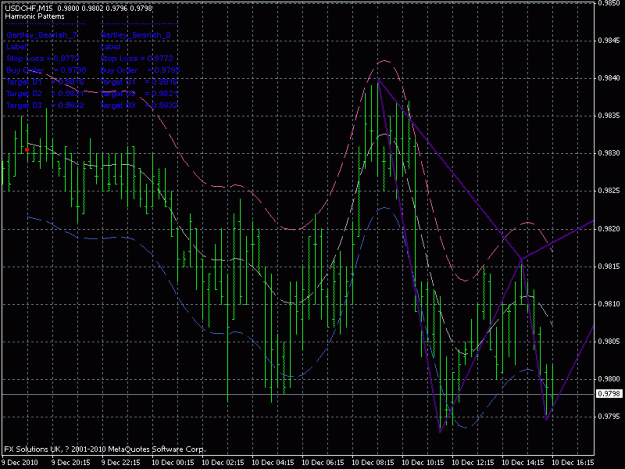Click the current price tag 0.9798
This screenshot has width=625, height=469.
pyautogui.click(x=609, y=394)
